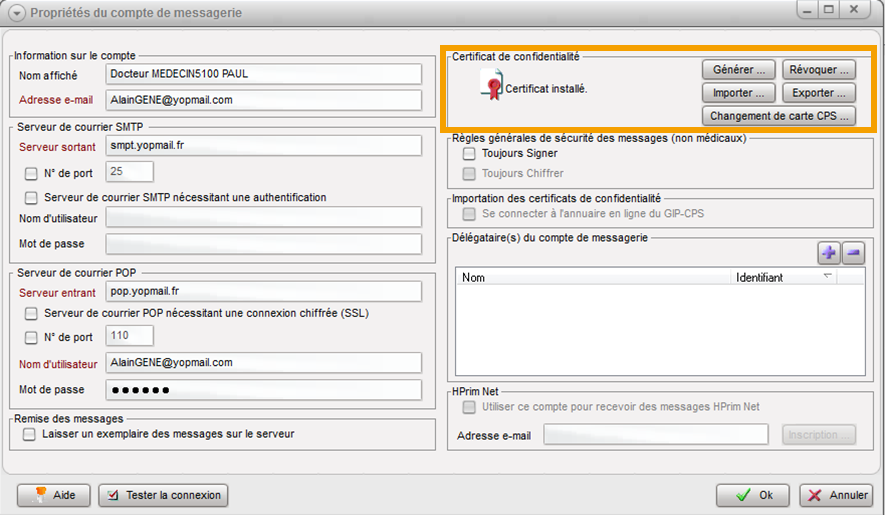Viewport: 886px width, 515px height.
Task: Toggle SMTP authentication required checkbox
Action: tap(31, 198)
